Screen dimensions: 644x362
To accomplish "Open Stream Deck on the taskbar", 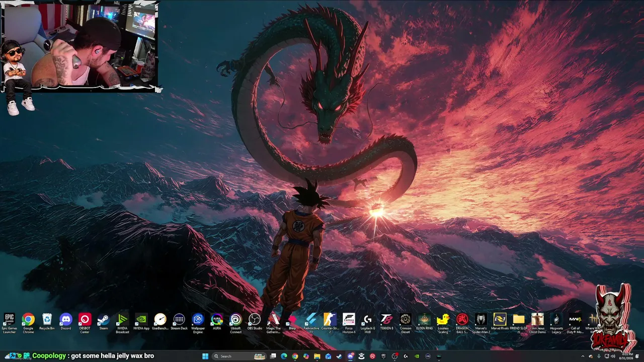I will [428, 356].
